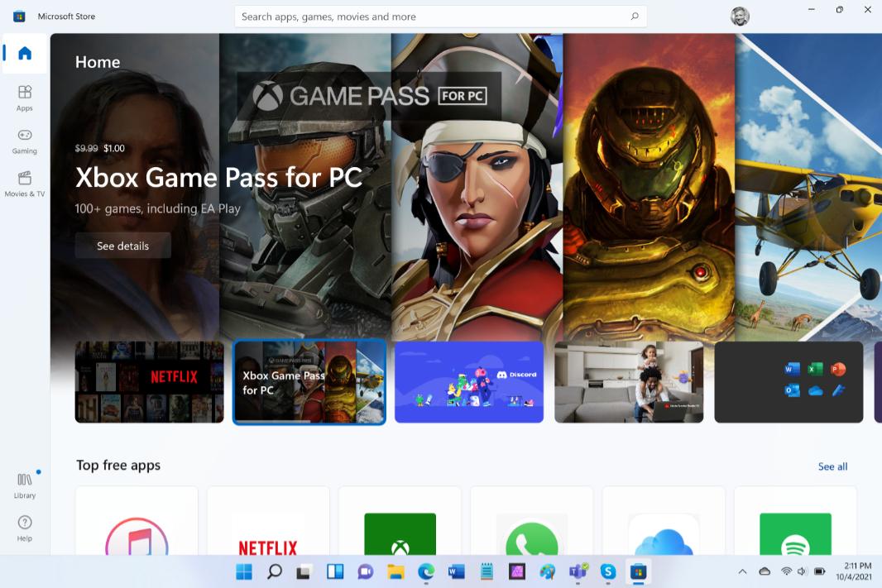Click the search apps and games field
The width and height of the screenshot is (882, 588).
(441, 16)
